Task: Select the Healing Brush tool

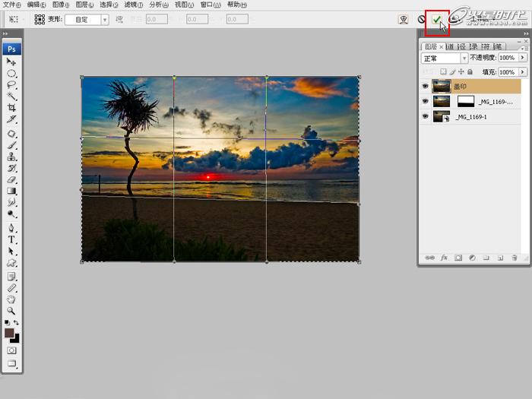Action: pos(11,134)
